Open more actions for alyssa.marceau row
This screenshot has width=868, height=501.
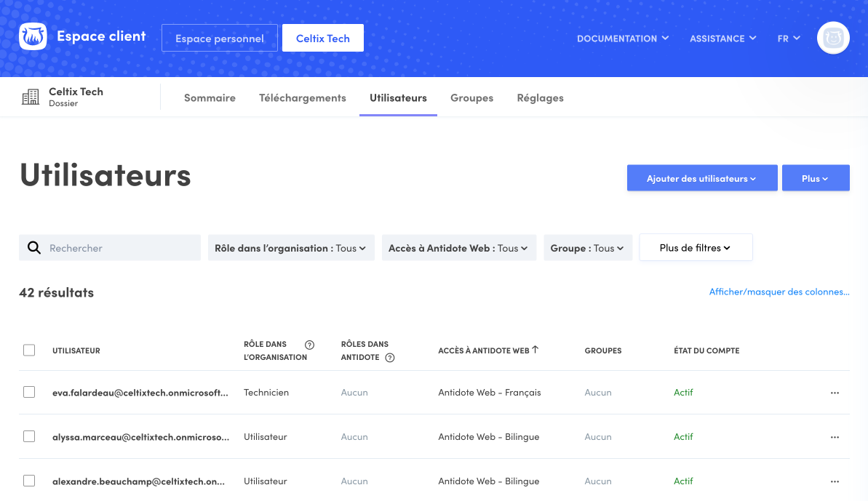(835, 437)
